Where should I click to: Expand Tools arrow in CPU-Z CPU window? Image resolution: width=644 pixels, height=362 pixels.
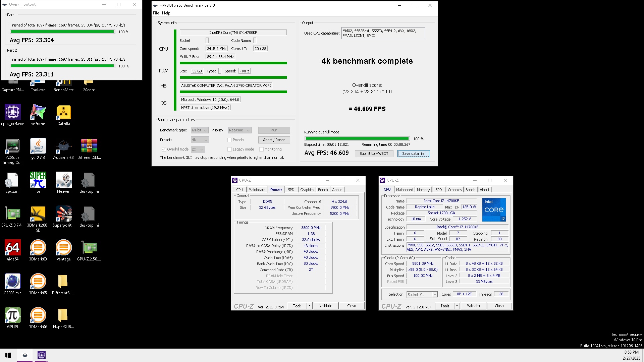457,306
